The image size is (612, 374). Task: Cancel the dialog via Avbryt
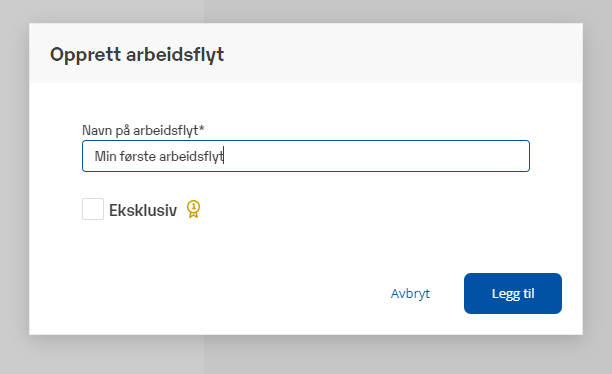point(410,293)
